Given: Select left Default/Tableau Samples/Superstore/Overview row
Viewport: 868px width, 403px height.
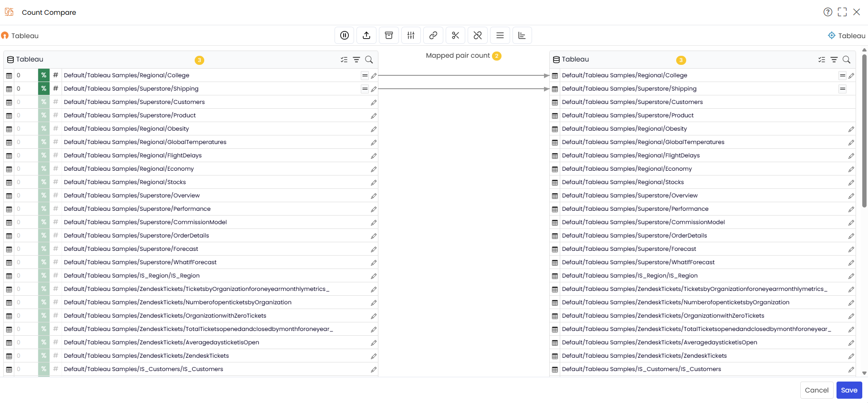Looking at the screenshot, I should [191, 196].
